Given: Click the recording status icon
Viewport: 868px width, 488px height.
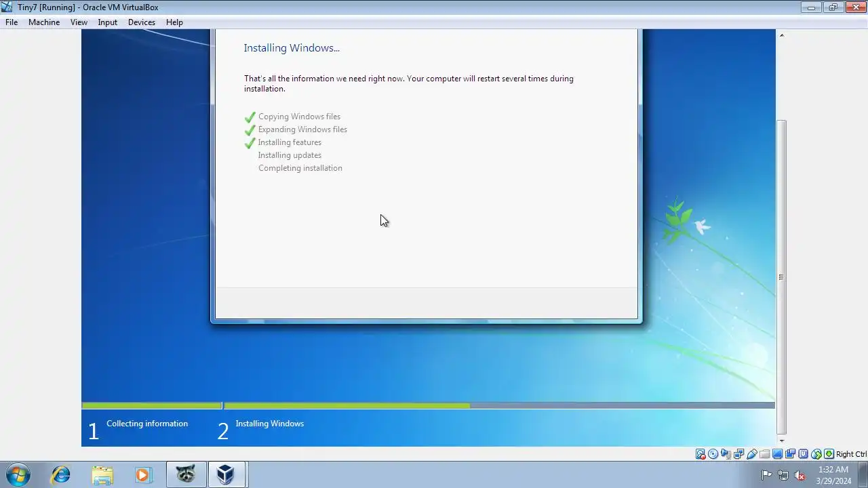Looking at the screenshot, I should click(x=790, y=454).
